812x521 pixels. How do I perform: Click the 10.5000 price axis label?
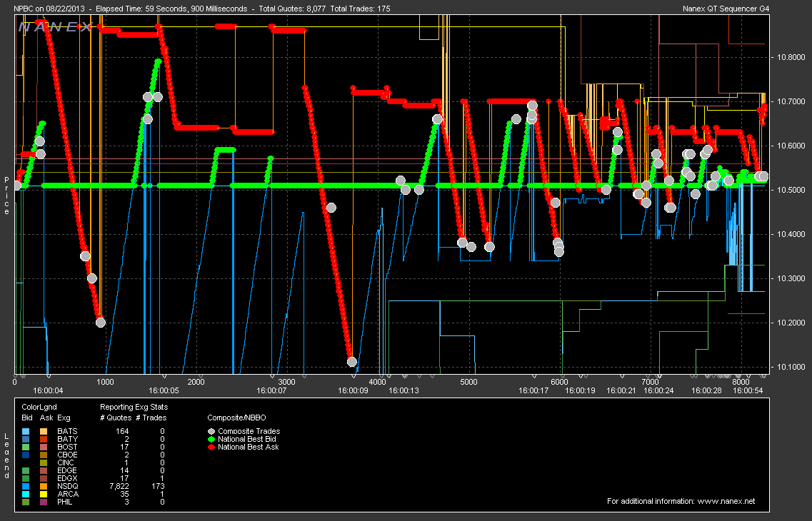pyautogui.click(x=791, y=190)
